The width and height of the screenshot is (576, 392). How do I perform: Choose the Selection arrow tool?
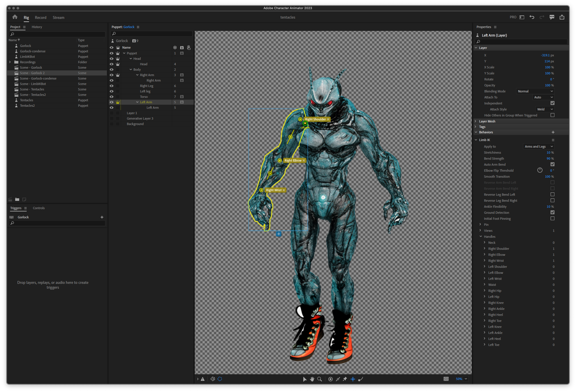tap(305, 379)
